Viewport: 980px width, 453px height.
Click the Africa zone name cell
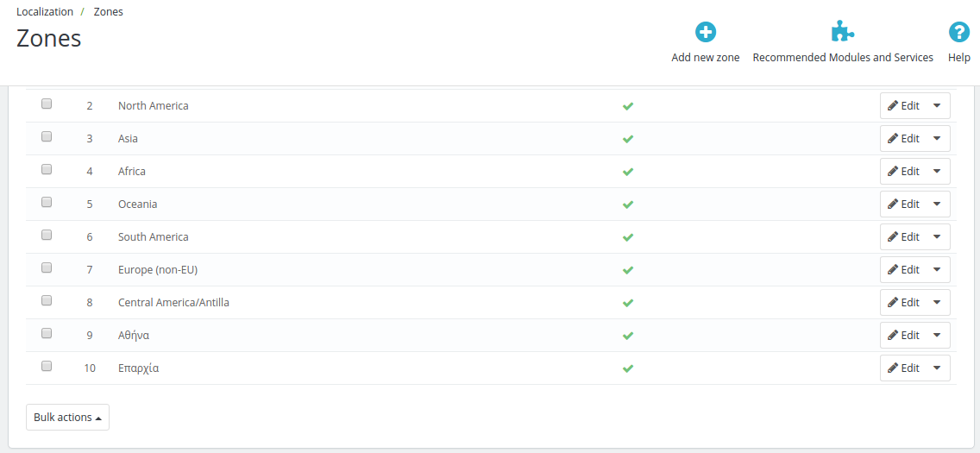(132, 172)
